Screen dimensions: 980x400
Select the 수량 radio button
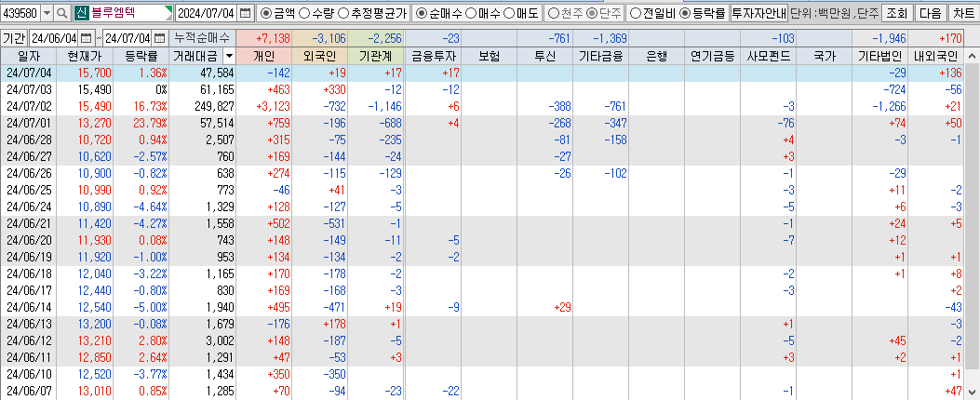click(x=304, y=12)
